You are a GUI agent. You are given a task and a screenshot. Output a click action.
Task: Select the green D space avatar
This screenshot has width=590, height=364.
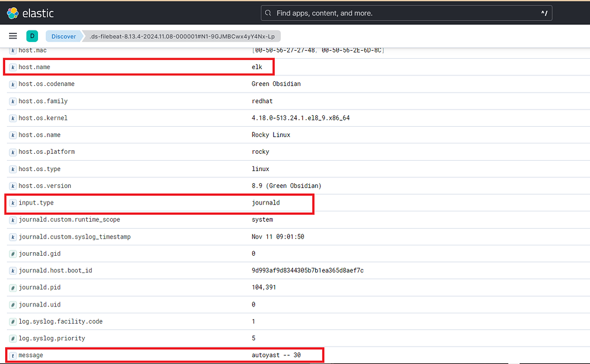click(32, 36)
